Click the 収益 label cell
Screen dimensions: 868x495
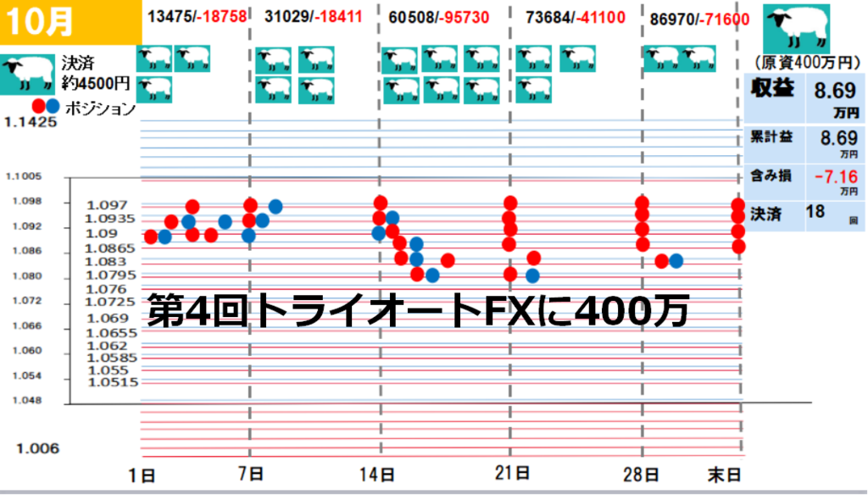[x=775, y=98]
